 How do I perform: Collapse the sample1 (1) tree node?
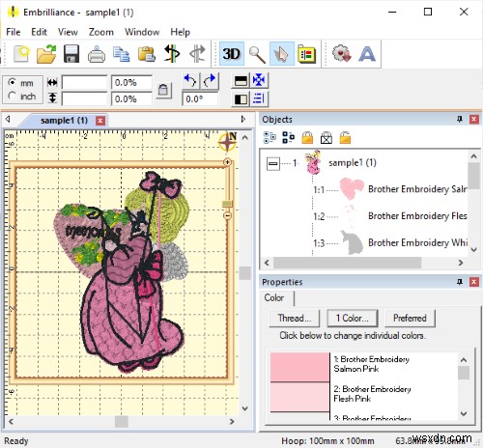tap(272, 163)
